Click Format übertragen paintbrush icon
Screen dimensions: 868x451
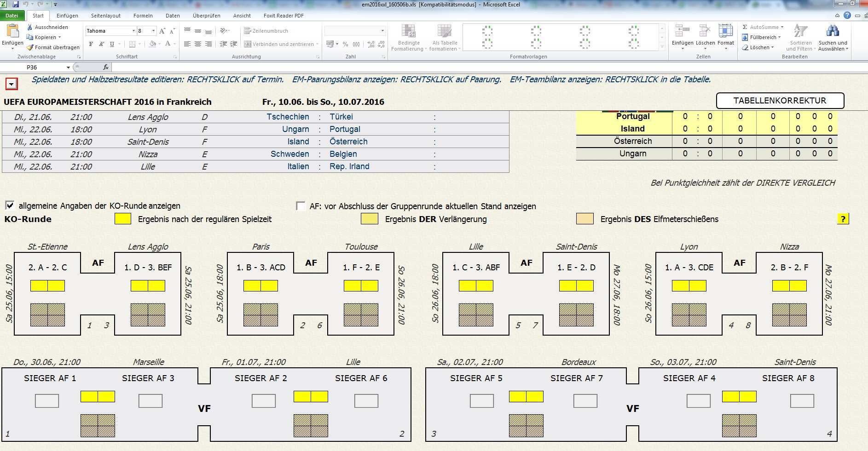point(30,47)
